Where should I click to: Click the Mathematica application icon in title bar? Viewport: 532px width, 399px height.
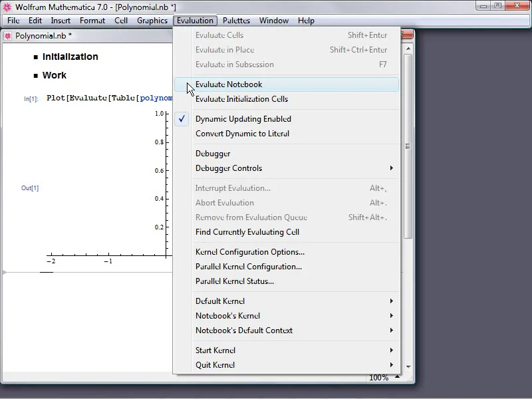(7, 7)
